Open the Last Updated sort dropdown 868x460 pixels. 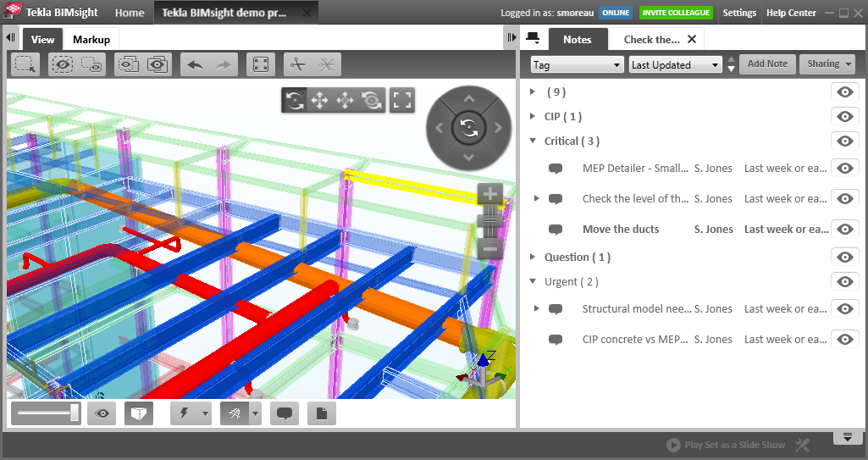click(676, 64)
